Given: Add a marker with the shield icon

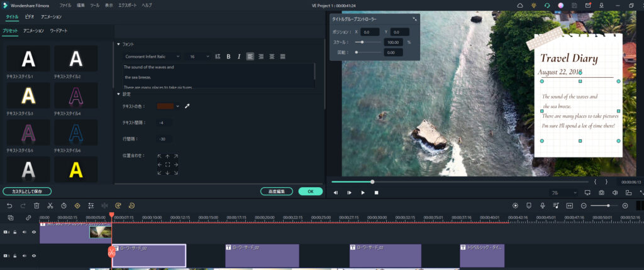Looking at the screenshot, I should pyautogui.click(x=529, y=205).
